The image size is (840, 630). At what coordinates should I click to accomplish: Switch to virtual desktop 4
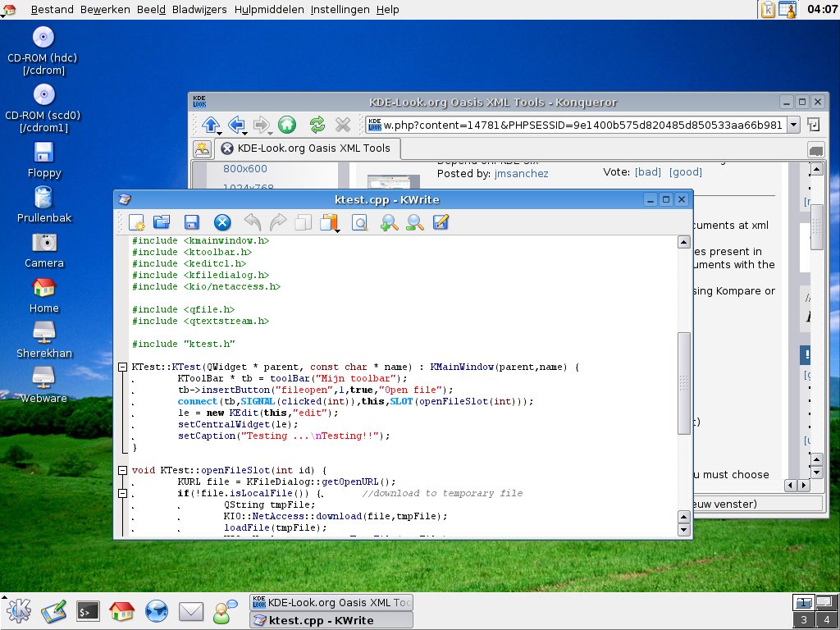tap(827, 620)
